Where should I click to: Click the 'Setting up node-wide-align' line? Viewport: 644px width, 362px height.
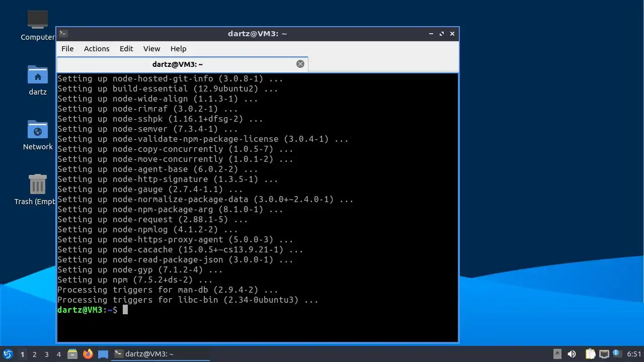pos(157,99)
